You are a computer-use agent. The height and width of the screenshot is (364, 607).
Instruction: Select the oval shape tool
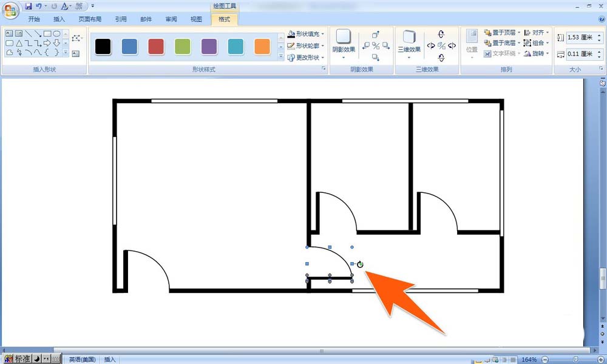click(x=56, y=33)
